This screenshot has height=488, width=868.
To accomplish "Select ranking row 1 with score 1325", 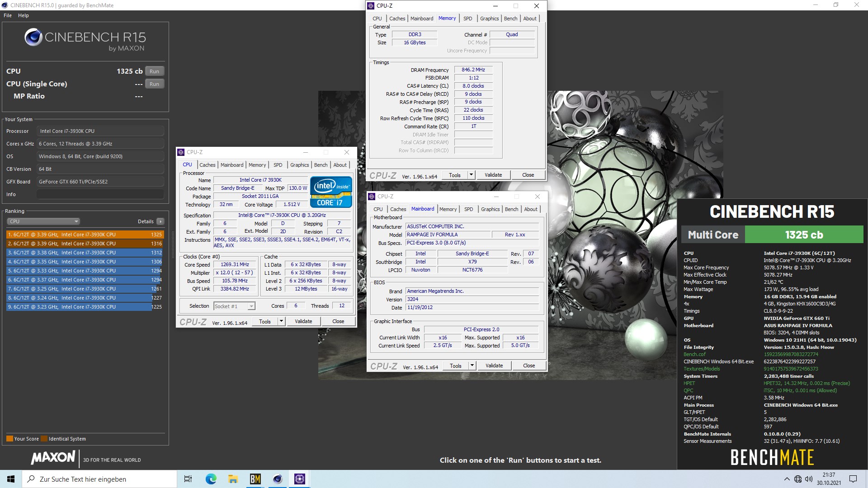I will [85, 235].
